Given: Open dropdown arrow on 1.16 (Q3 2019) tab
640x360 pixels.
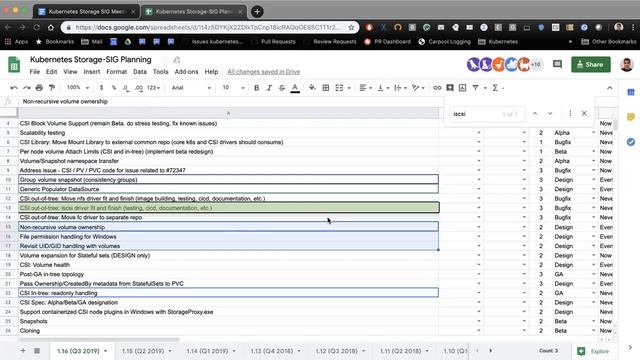Looking at the screenshot, I should 105,351.
